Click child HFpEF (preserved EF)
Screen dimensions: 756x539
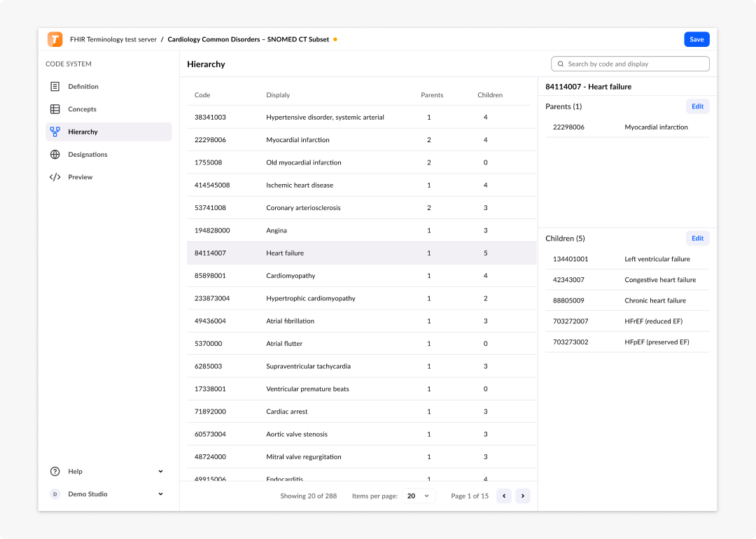[627, 342]
